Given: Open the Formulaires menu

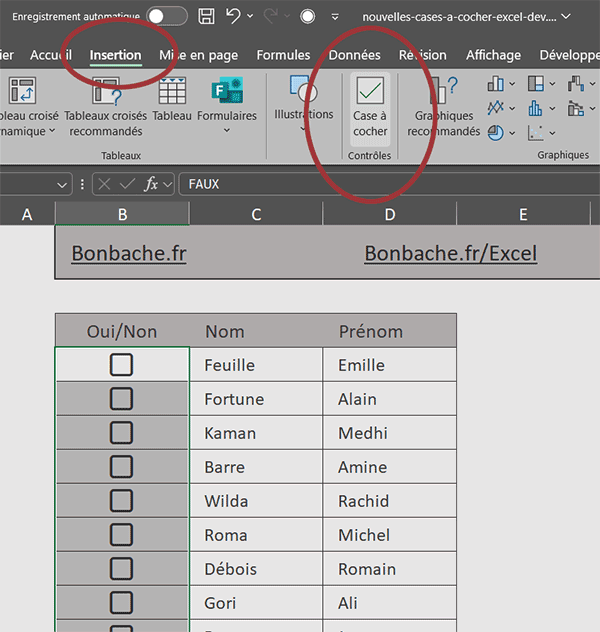Looking at the screenshot, I should [x=227, y=105].
